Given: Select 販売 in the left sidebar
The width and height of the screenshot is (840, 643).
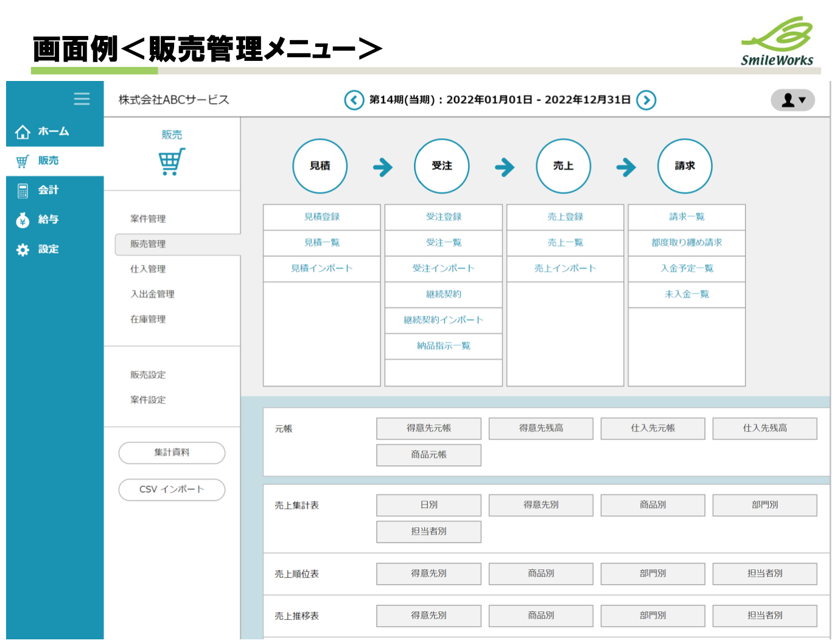Looking at the screenshot, I should point(48,161).
